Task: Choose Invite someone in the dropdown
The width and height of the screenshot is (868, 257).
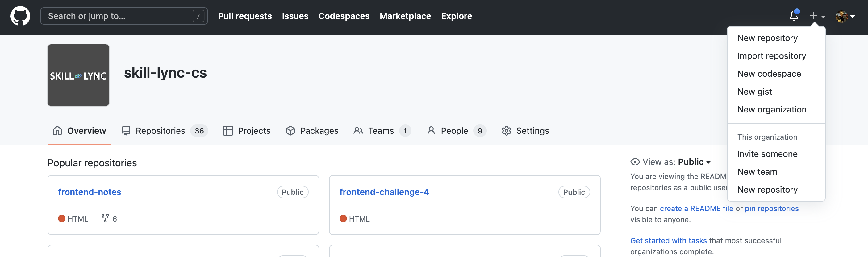Action: (767, 154)
